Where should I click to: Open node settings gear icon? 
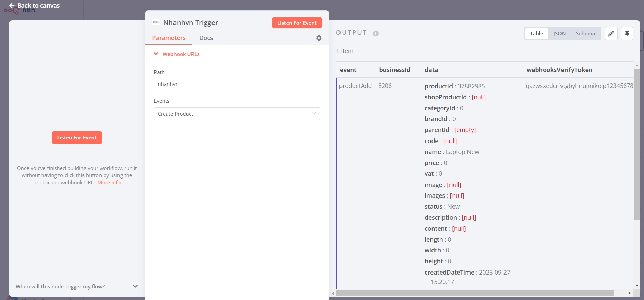319,38
